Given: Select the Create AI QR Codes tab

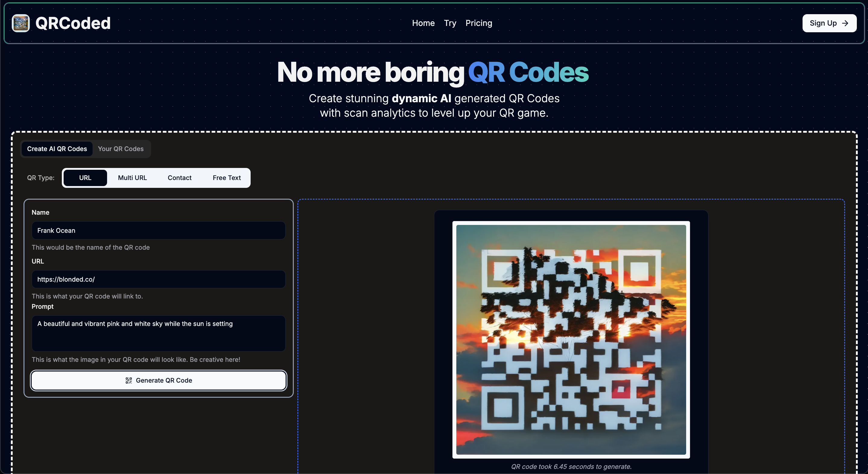Looking at the screenshot, I should (57, 149).
